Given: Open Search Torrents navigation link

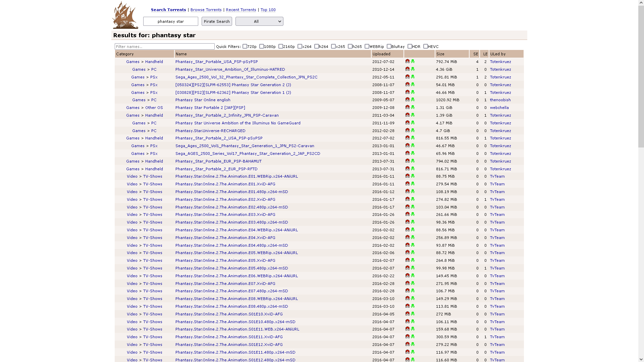Looking at the screenshot, I should 168,10.
